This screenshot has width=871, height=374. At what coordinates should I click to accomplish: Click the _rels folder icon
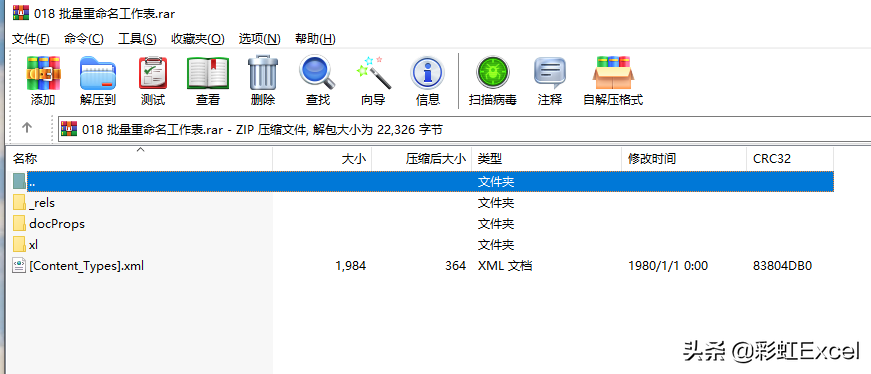tap(19, 202)
